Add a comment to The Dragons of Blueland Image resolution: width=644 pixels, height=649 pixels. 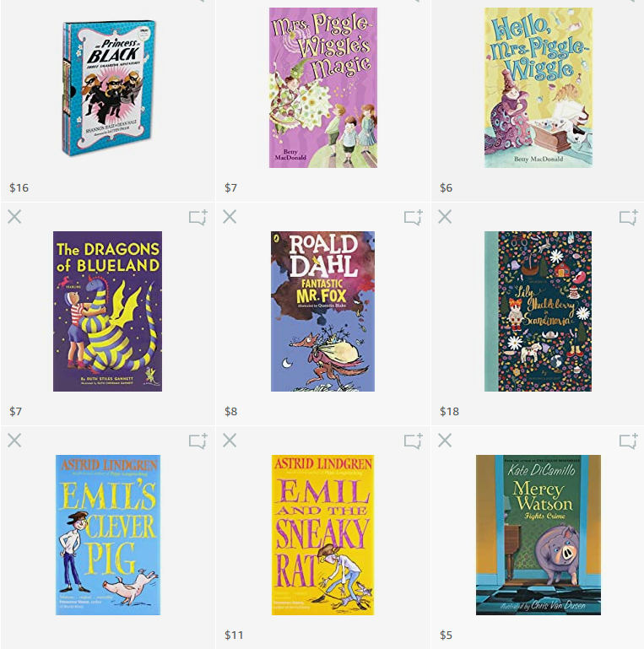tap(198, 217)
